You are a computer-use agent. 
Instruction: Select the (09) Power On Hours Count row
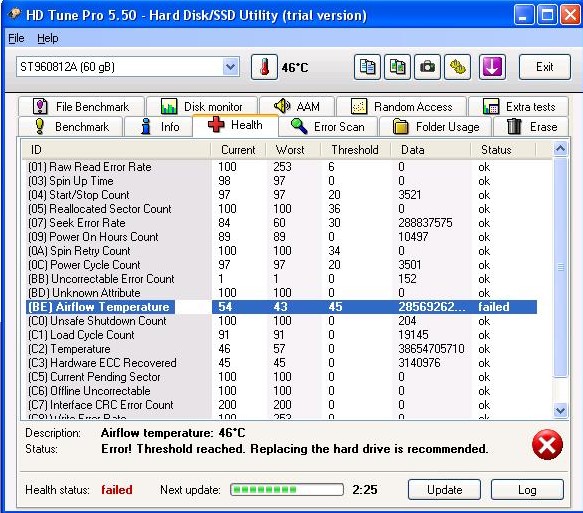tap(281, 237)
